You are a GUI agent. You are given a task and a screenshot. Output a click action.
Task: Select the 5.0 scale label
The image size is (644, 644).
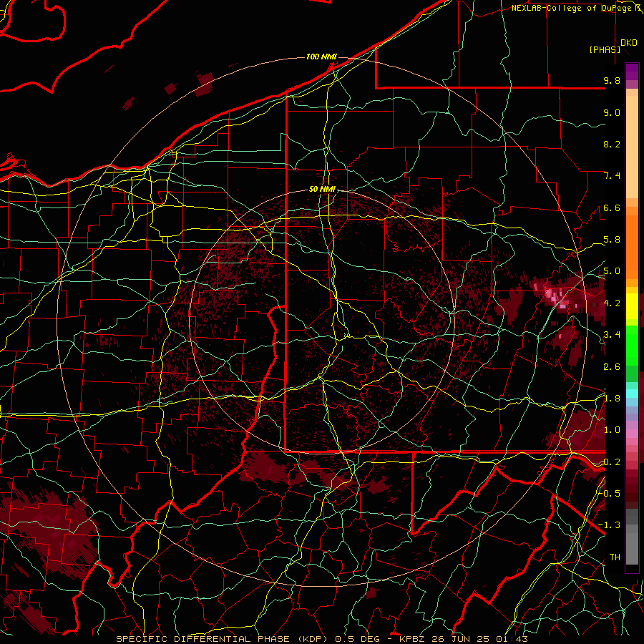pyautogui.click(x=612, y=271)
